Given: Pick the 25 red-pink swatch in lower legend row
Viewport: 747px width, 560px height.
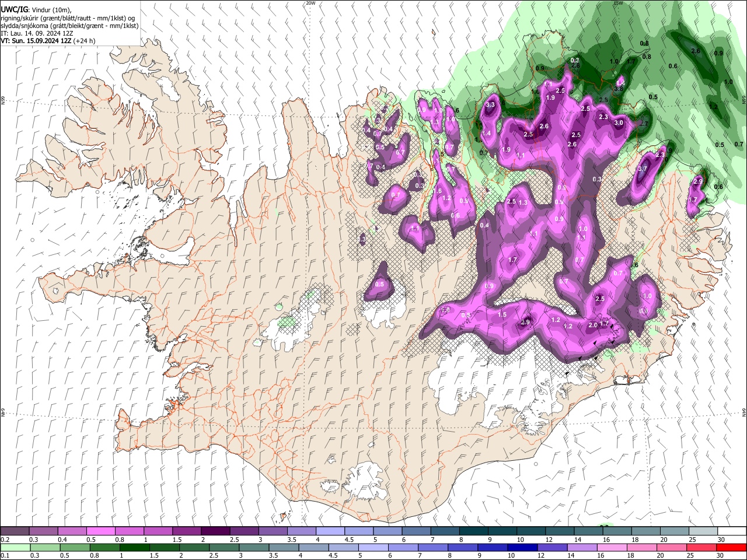Looking at the screenshot, I should coord(700,548).
